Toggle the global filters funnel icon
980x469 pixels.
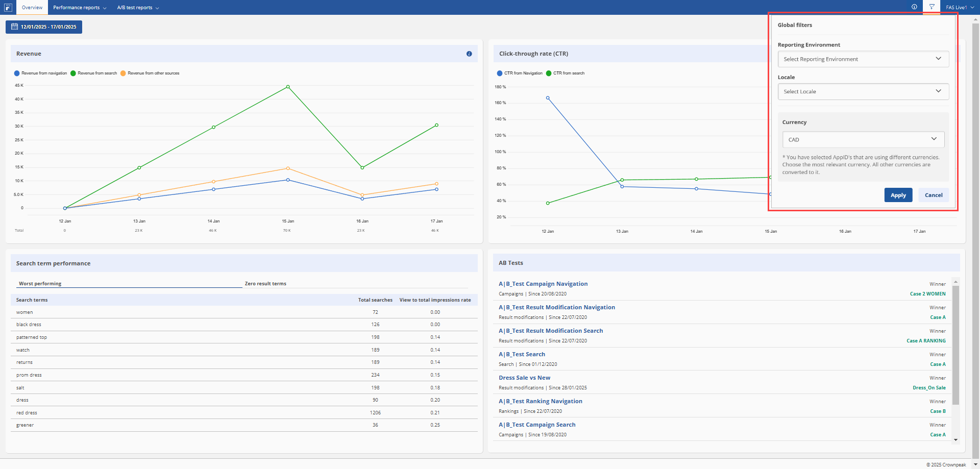click(932, 7)
